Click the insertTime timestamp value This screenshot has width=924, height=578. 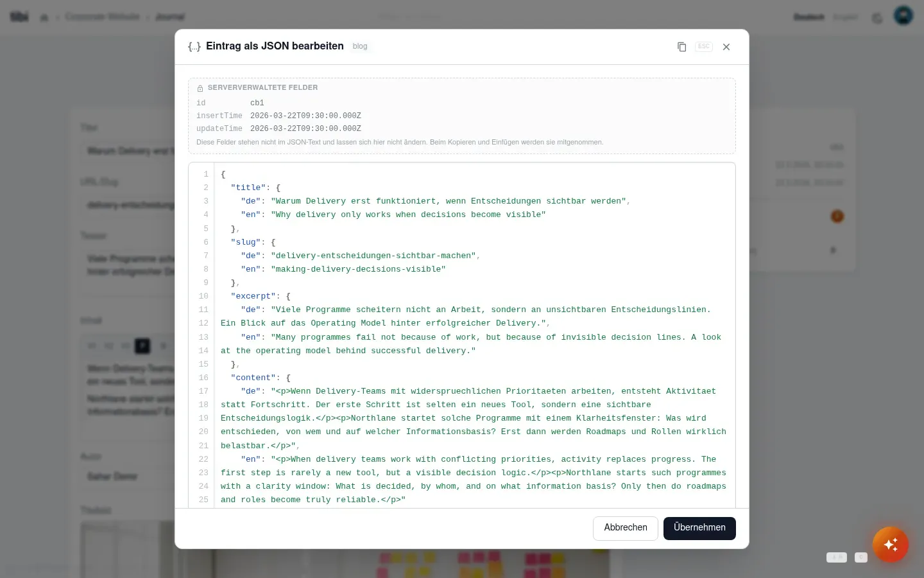[305, 116]
